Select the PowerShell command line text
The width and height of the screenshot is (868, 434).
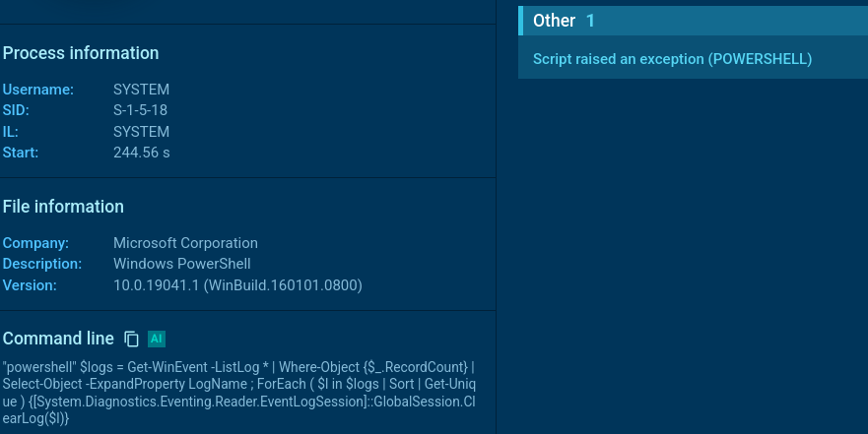[239, 393]
